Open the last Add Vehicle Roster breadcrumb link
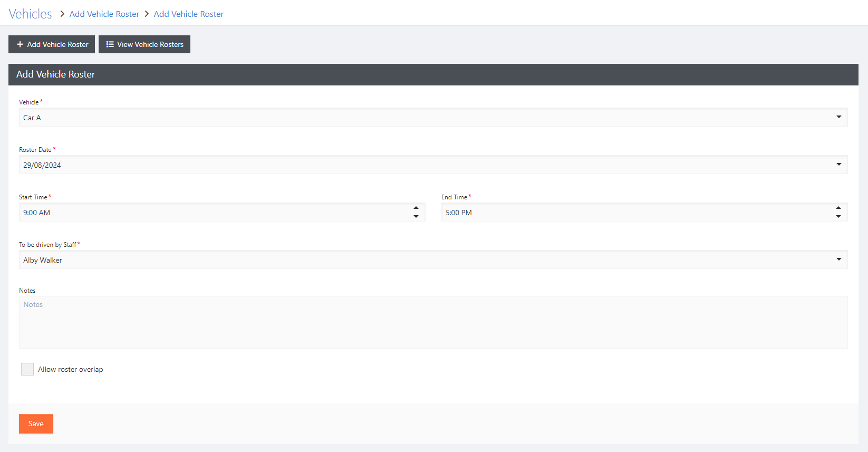Screen dimensions: 868x452 coord(189,14)
